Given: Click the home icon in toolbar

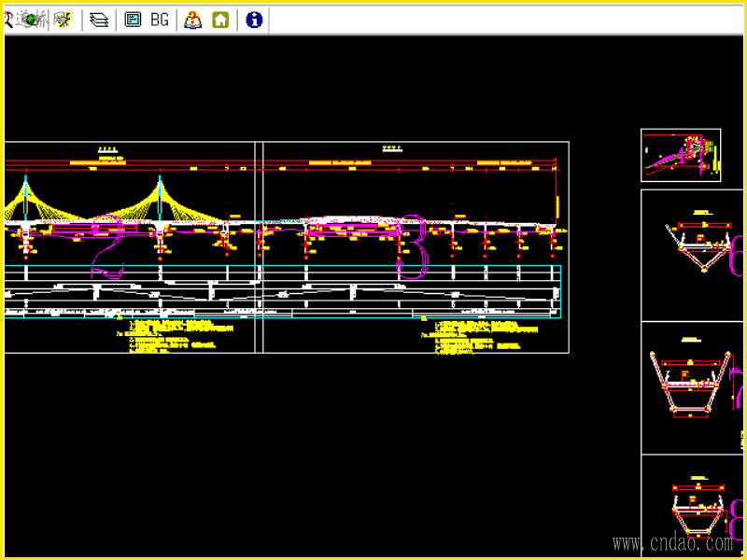Looking at the screenshot, I should coord(220,20).
